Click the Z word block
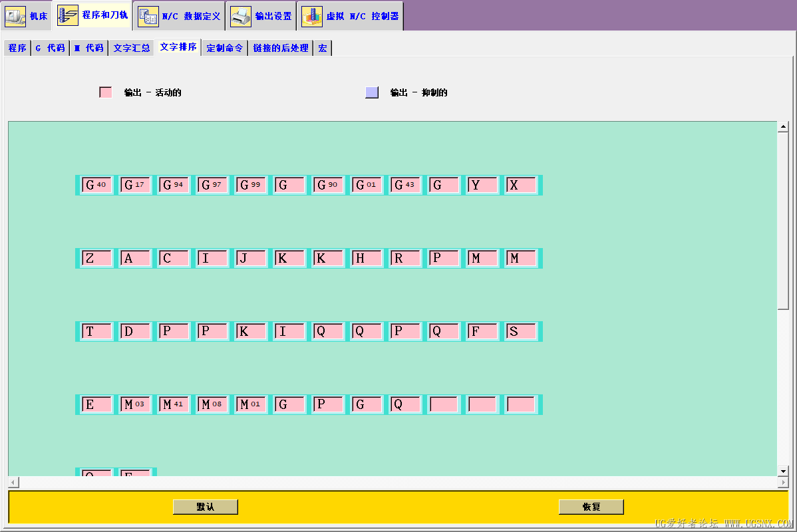This screenshot has height=532, width=797. tap(96, 258)
